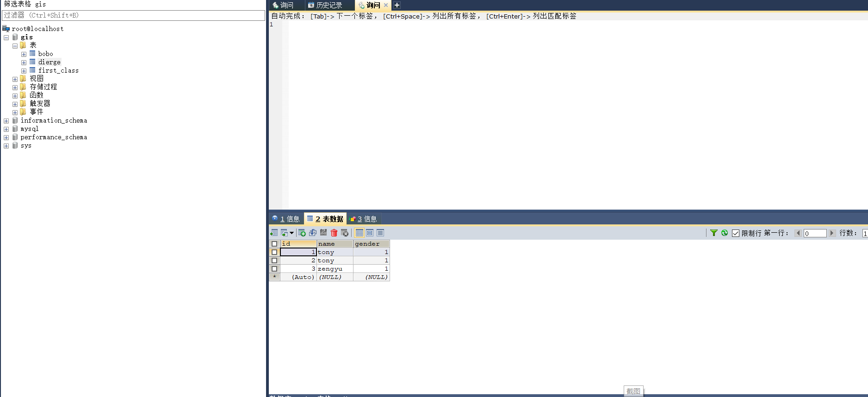Screen dimensions: 868x397
Task: Go to next page with right arrow
Action: (831, 233)
